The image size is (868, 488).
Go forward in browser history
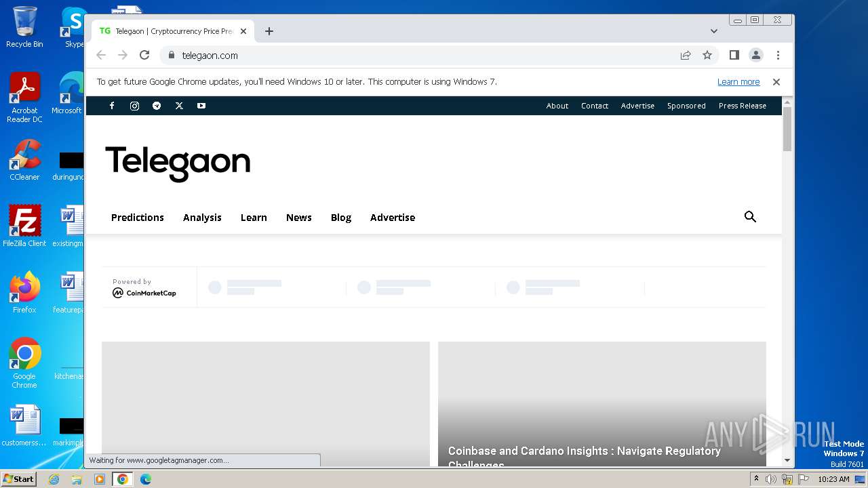click(123, 56)
